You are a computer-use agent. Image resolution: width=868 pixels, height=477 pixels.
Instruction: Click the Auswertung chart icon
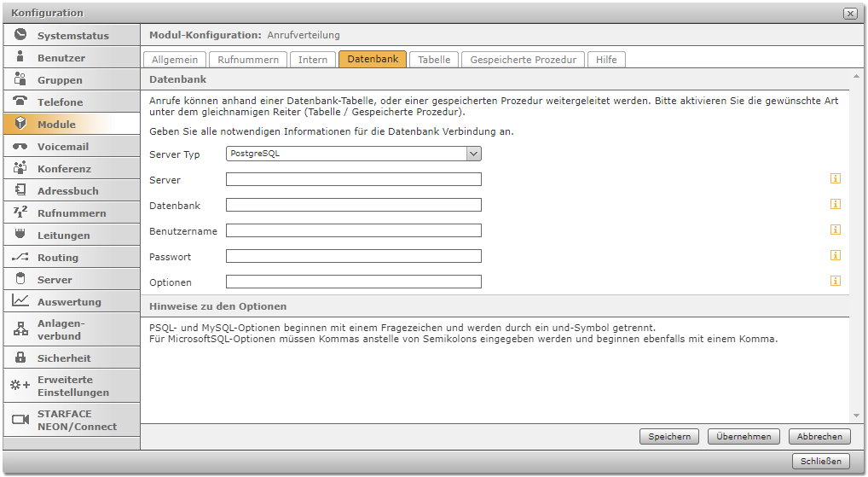(x=20, y=301)
